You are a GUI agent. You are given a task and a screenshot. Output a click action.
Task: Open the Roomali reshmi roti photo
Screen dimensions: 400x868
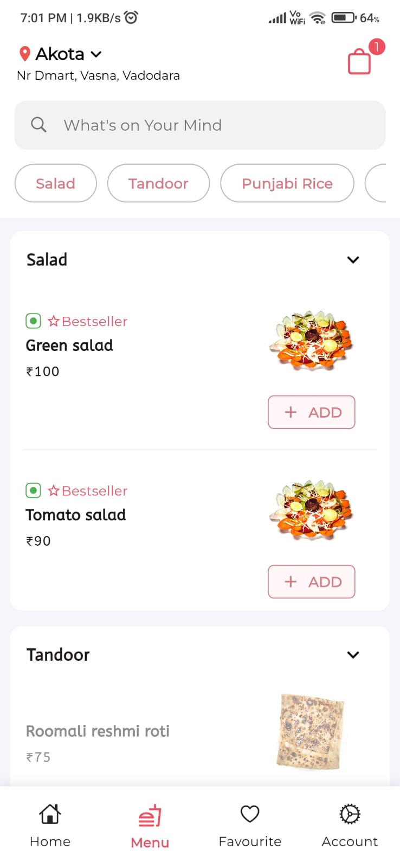click(x=311, y=731)
